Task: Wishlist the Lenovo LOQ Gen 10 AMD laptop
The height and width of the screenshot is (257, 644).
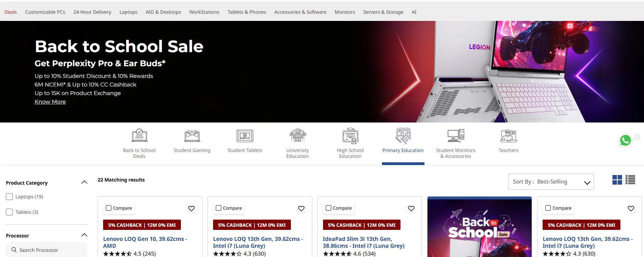Action: pos(191,208)
